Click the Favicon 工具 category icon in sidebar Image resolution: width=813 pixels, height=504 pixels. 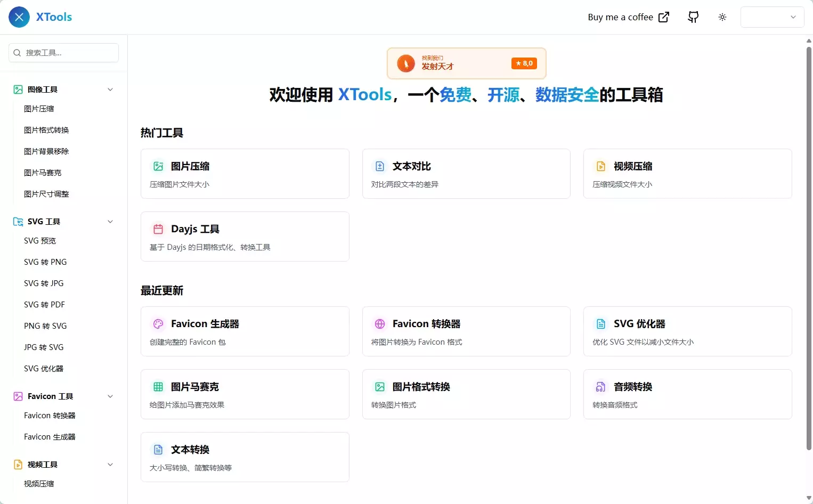point(18,396)
